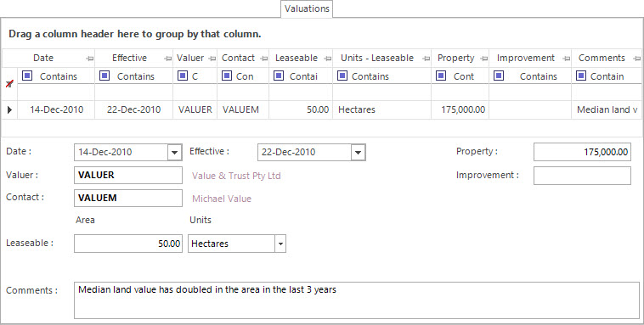
Task: Click the pin icon in Effective column header
Action: pos(168,59)
